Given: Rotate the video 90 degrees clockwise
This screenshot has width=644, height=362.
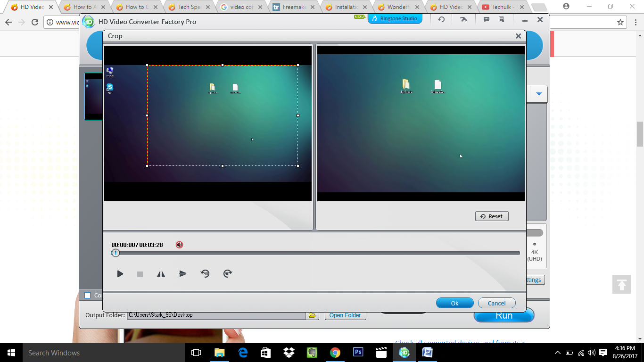Looking at the screenshot, I should pos(228,273).
